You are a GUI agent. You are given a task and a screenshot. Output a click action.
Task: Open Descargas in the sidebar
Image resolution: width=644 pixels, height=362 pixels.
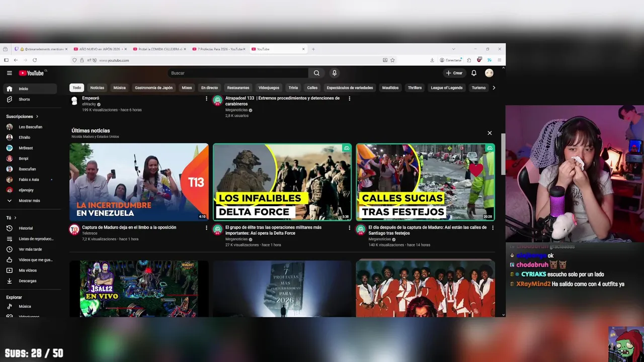(30, 281)
